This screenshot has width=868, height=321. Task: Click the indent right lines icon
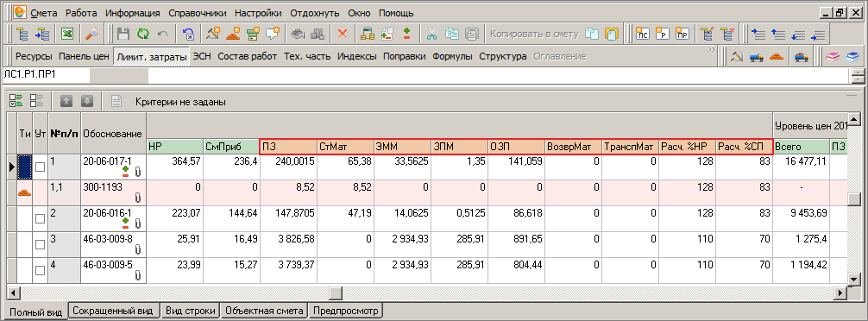click(x=818, y=35)
